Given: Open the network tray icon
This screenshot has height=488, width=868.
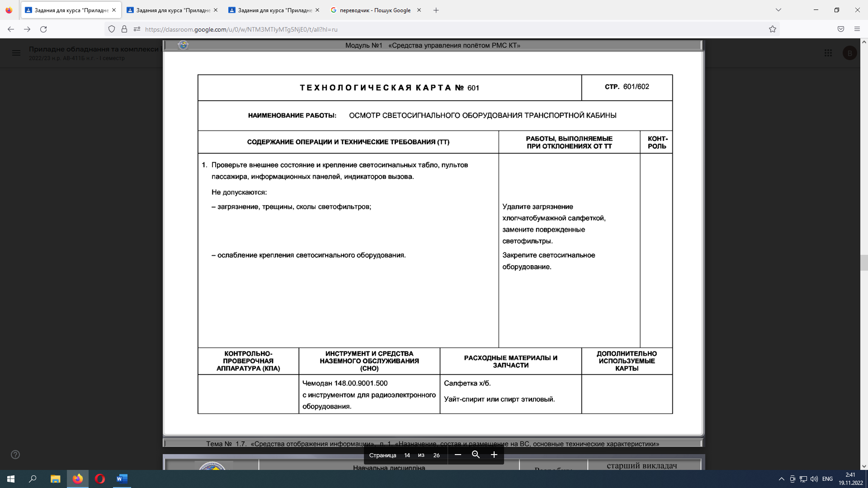Looking at the screenshot, I should (x=803, y=479).
